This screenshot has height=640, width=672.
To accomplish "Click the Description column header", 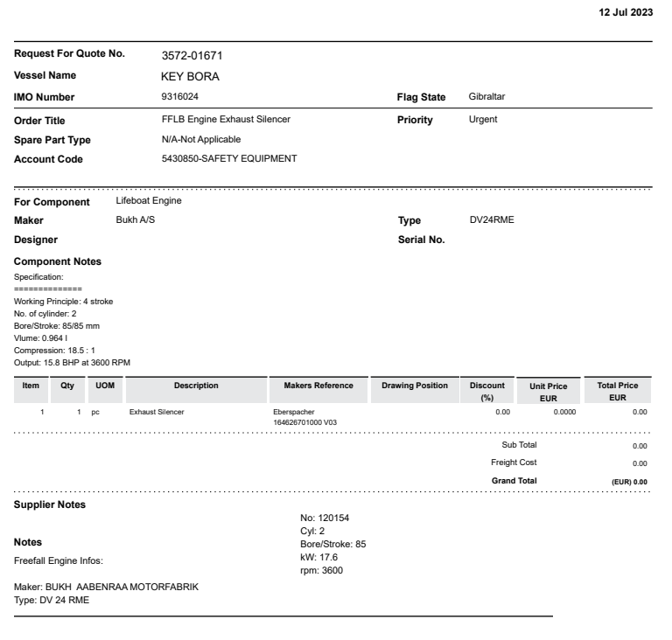I will point(196,386).
